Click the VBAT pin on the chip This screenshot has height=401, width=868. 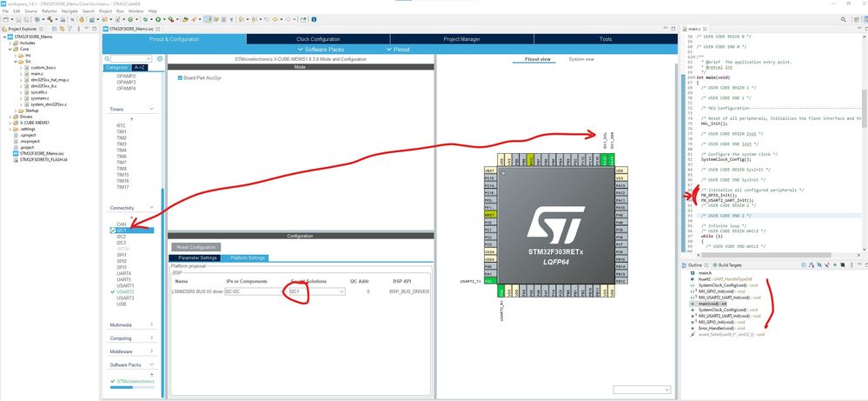tap(489, 170)
